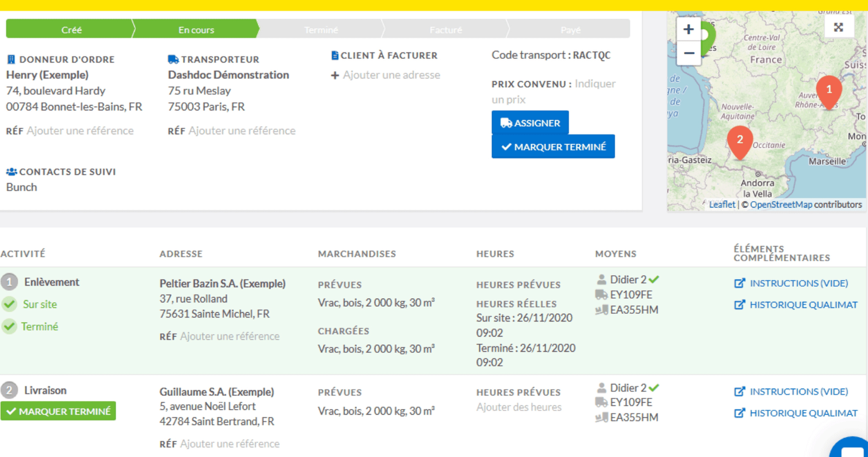The height and width of the screenshot is (457, 868).
Task: Click Indiquer un prix field
Action: [595, 84]
